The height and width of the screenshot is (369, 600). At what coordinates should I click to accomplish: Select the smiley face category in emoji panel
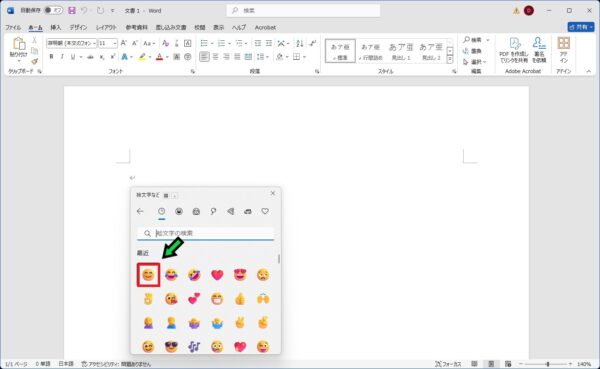tap(179, 211)
